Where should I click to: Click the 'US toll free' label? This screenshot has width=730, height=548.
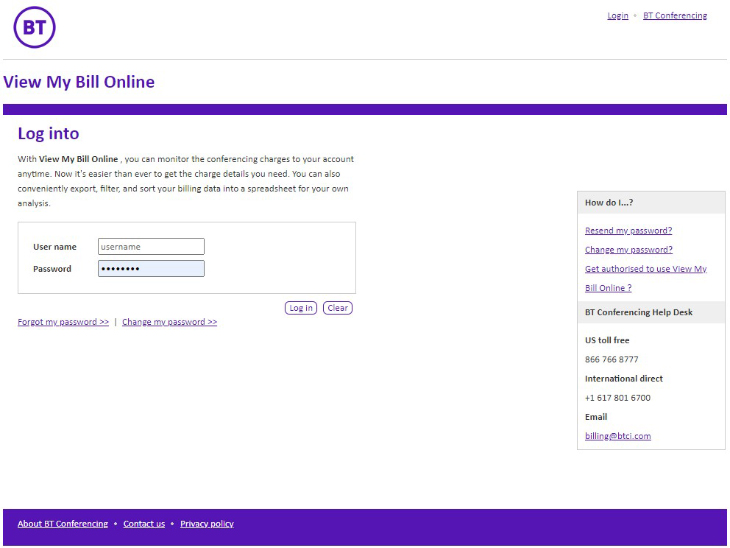607,340
